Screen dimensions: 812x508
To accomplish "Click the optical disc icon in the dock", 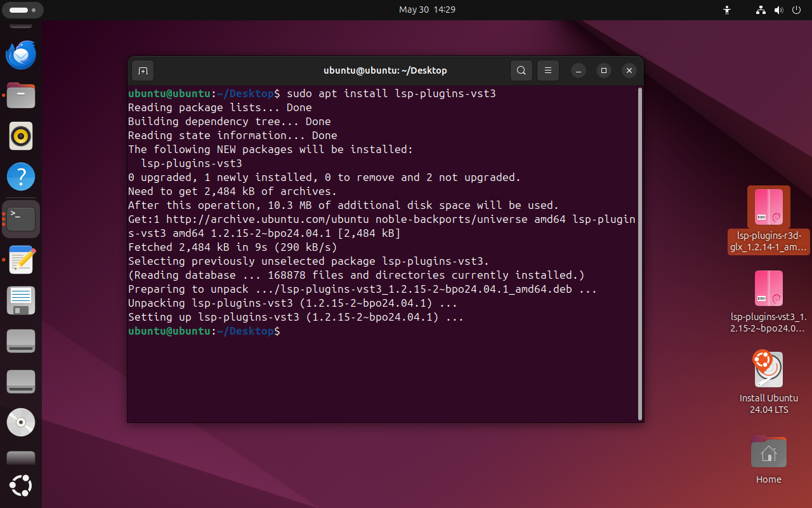I will point(21,422).
